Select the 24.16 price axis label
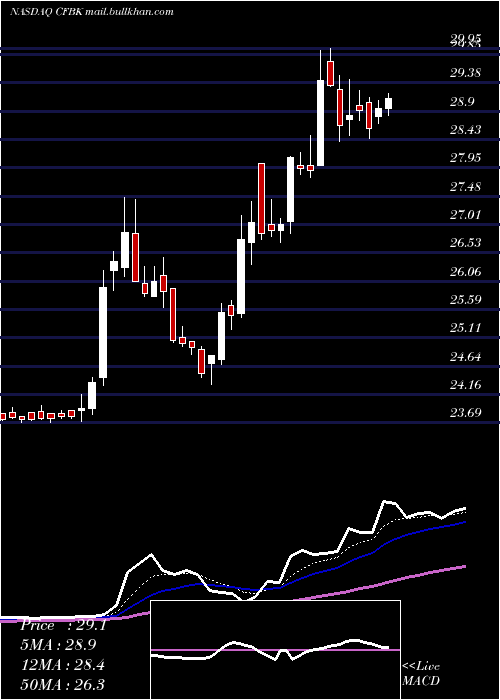 (465, 384)
